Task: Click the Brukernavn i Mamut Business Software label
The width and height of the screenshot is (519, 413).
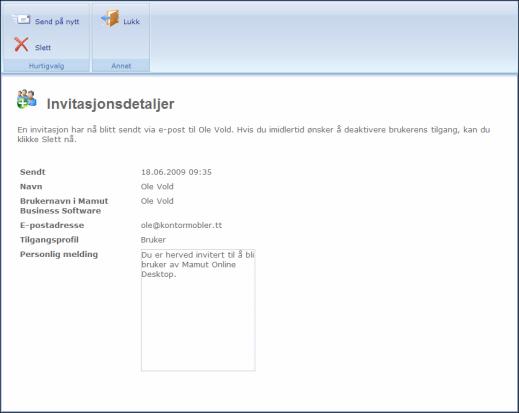Action: [64, 206]
